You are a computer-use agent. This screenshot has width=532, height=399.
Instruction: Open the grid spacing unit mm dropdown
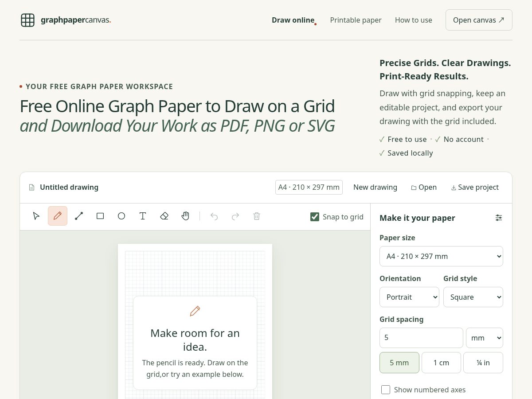[x=485, y=338]
